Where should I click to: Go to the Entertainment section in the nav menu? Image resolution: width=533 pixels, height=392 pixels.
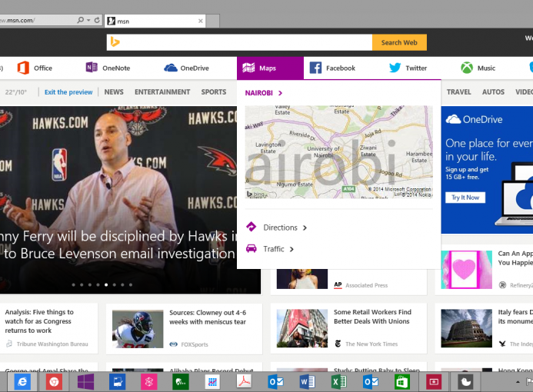162,92
